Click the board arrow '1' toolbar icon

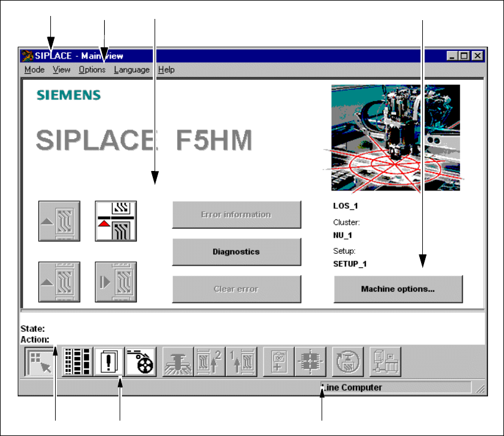coord(242,361)
